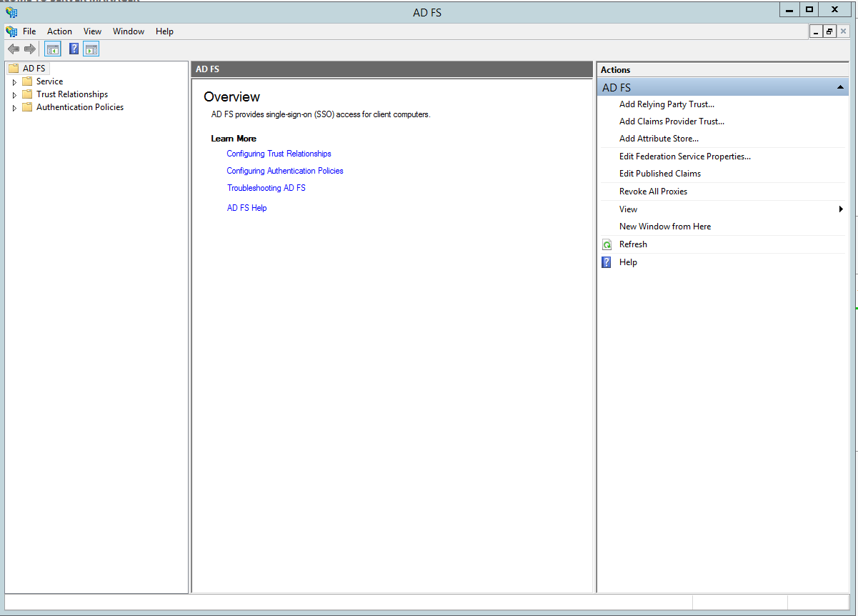The image size is (858, 616).
Task: Click the Help icon in Actions pane
Action: [x=607, y=262]
